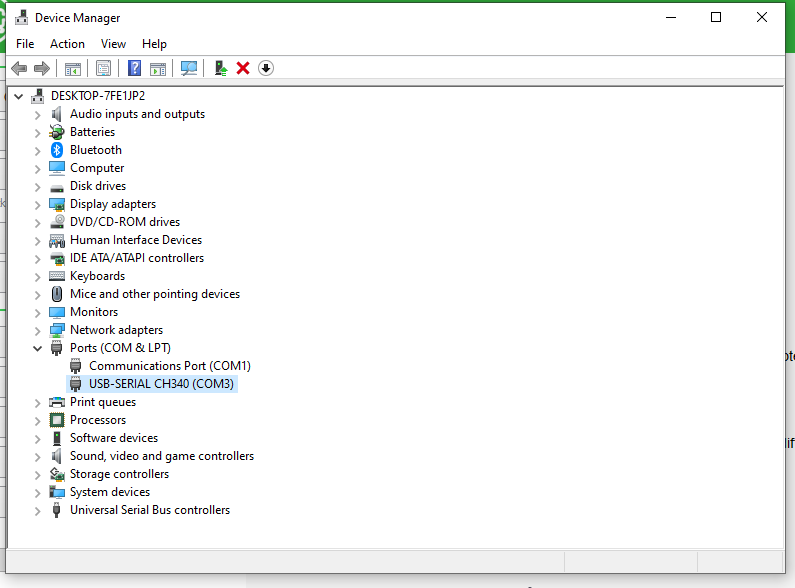Toggle the action pane toolbar icon
The height and width of the screenshot is (588, 795).
pos(158,68)
